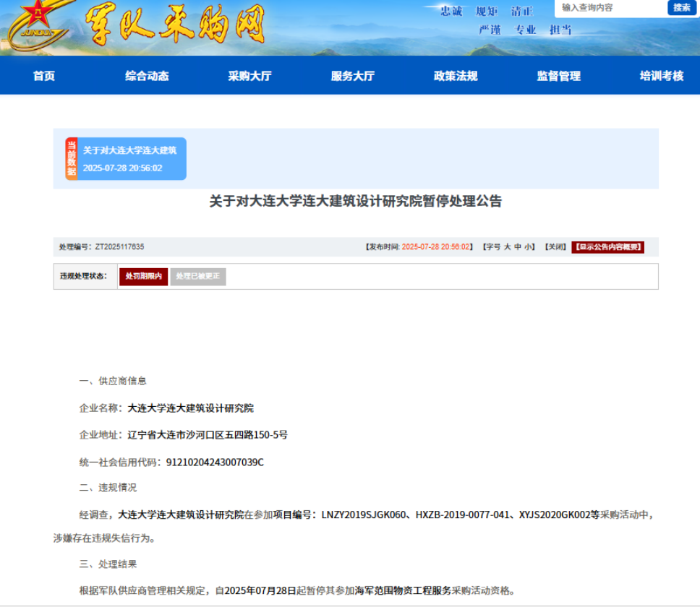Set font size to 大
Image resolution: width=700 pixels, height=607 pixels.
tap(507, 246)
